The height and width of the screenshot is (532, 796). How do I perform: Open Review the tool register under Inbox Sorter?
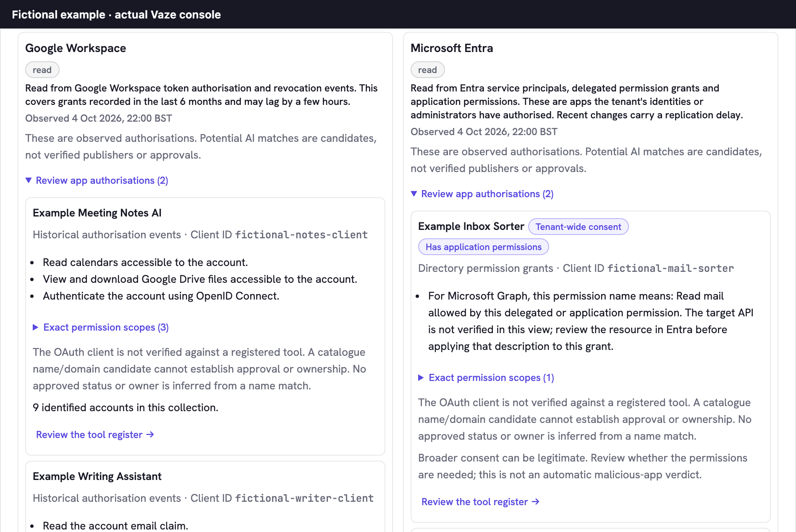click(x=480, y=502)
